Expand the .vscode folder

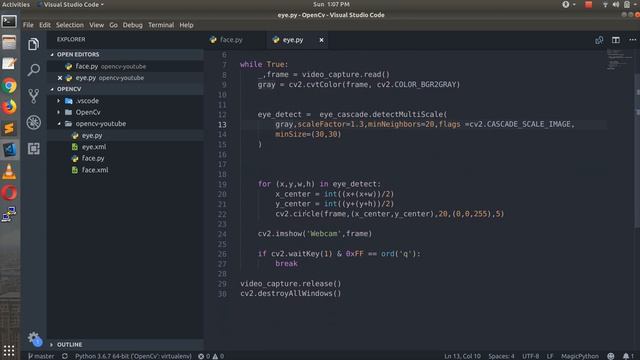(58, 101)
